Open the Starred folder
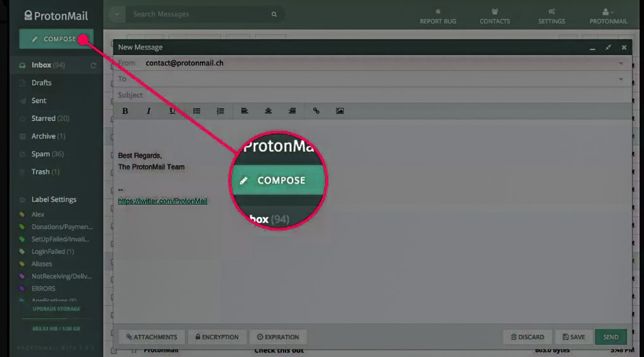Screen dimensions: 644x357 coord(50,118)
